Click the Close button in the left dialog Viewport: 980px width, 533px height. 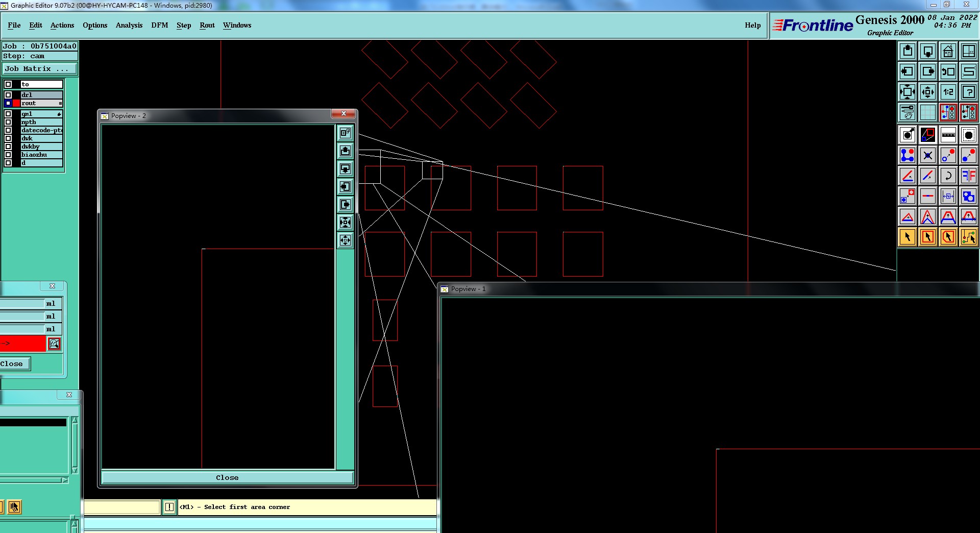[x=15, y=364]
